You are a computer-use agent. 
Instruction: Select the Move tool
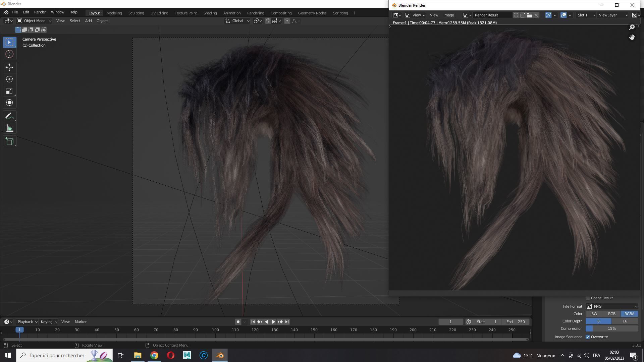click(9, 67)
